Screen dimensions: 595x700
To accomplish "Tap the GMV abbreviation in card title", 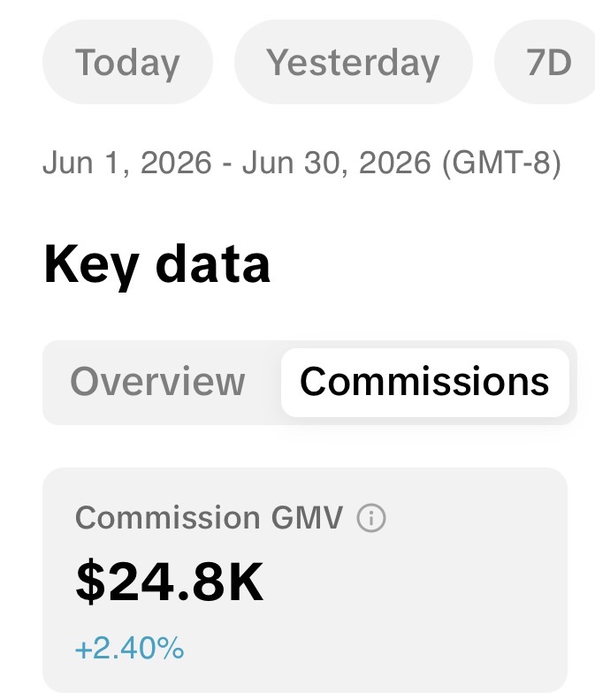I will point(308,518).
